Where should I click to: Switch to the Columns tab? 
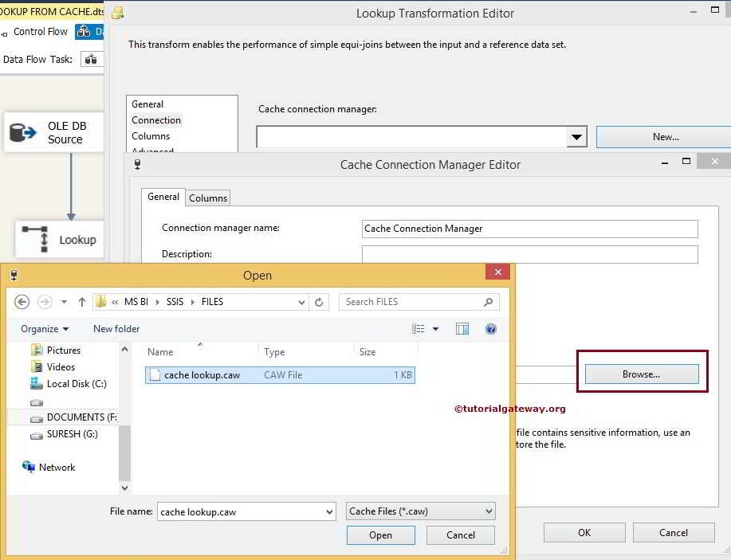tap(208, 198)
